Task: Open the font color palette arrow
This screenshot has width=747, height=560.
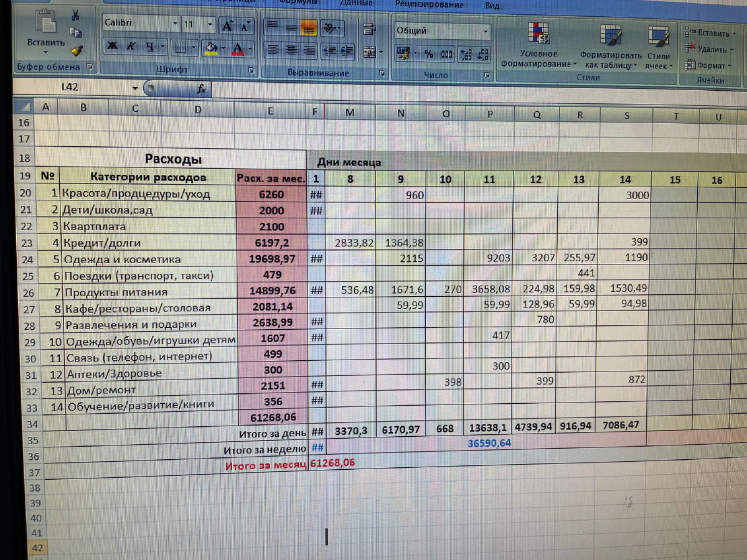Action: 249,49
